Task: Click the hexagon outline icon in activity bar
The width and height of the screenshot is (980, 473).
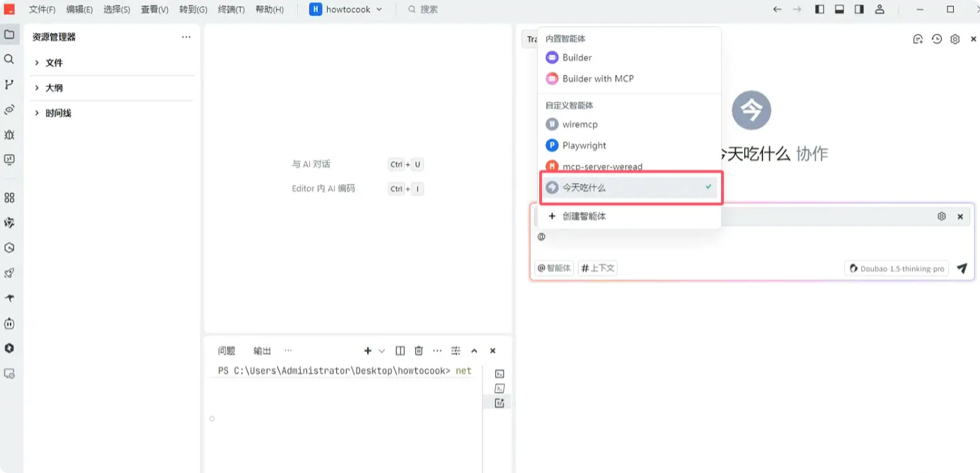Action: [9, 248]
